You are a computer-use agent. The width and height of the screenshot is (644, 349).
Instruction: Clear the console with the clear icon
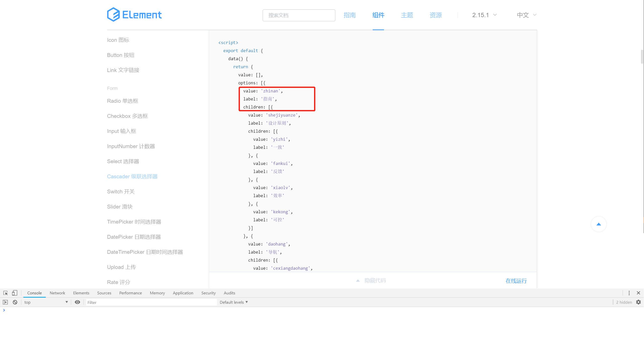click(x=15, y=302)
